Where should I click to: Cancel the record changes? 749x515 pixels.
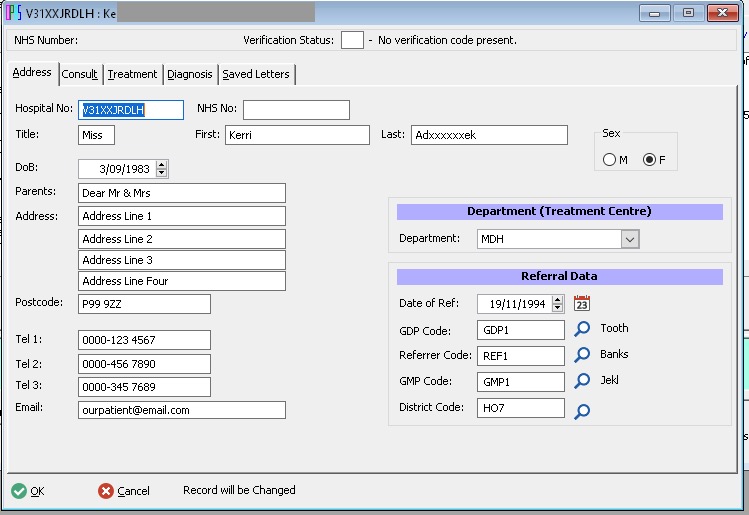[124, 491]
